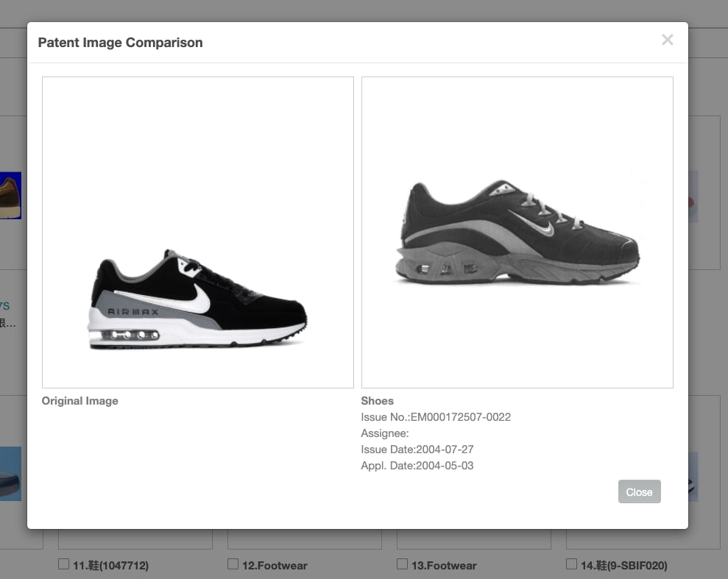This screenshot has height=579, width=728.
Task: Click the Shoes patent title
Action: (x=377, y=401)
